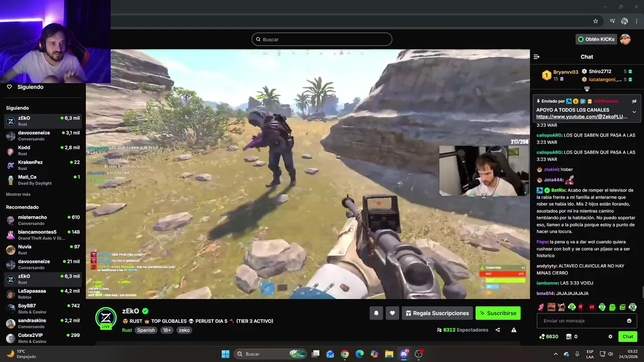Send message with the green Chat button

click(x=628, y=336)
